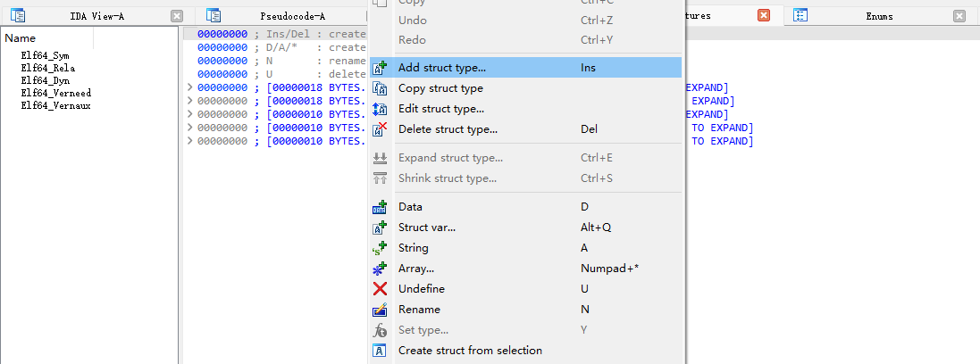This screenshot has width=980, height=364.
Task: Close the Structures tab with red X
Action: click(764, 16)
